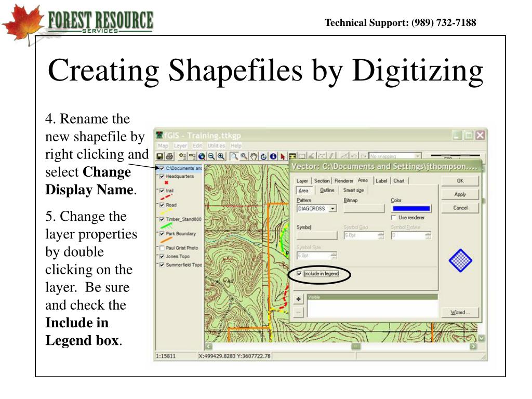The image size is (532, 399).
Task: Switch to the Outline sub-tab
Action: coord(327,190)
